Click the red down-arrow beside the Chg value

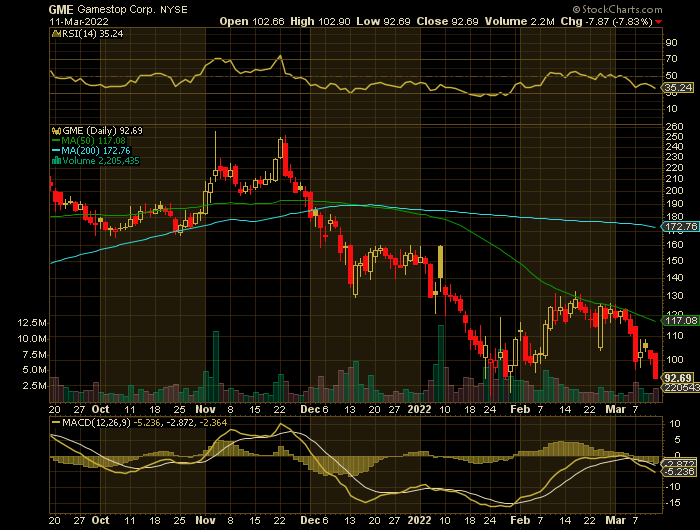(659, 22)
